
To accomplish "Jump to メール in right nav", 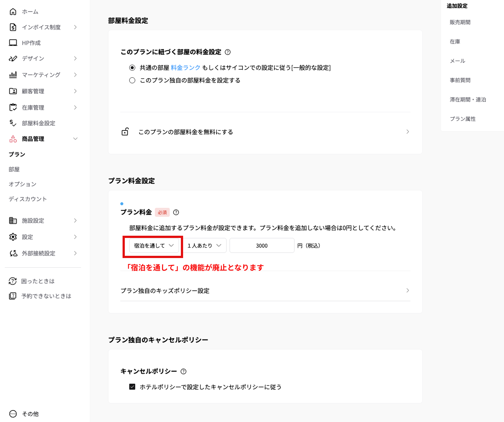I will tap(458, 61).
